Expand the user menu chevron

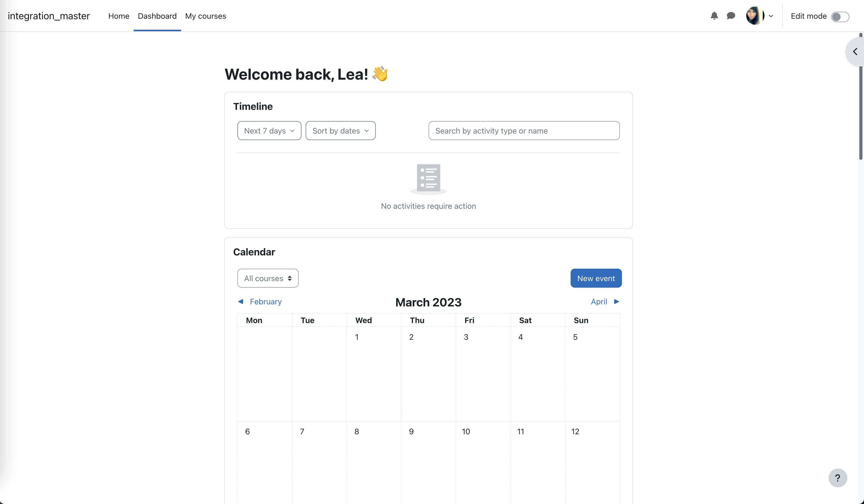pos(771,16)
